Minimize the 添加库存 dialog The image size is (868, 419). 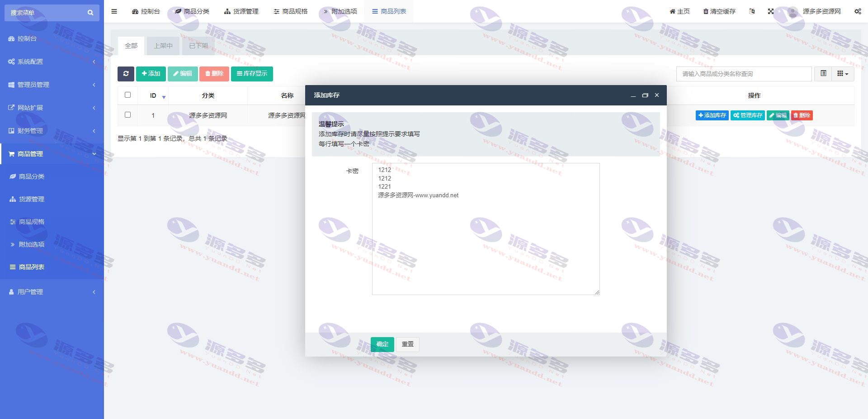coord(633,95)
